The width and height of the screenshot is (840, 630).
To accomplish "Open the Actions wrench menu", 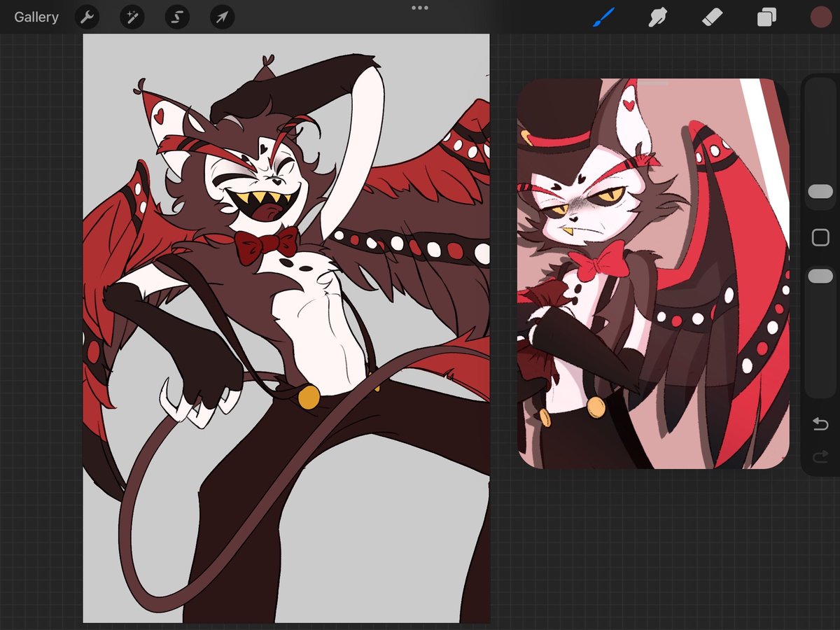I will click(87, 17).
